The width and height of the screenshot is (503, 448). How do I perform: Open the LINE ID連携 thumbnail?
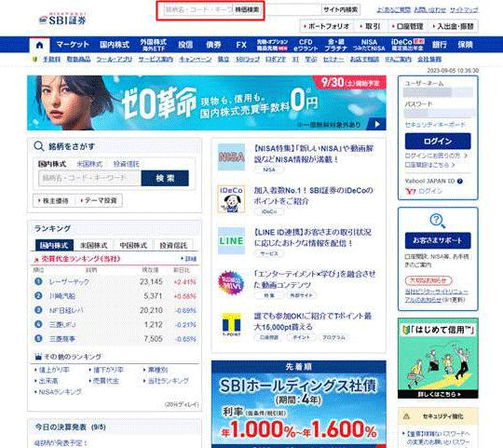[x=231, y=241]
